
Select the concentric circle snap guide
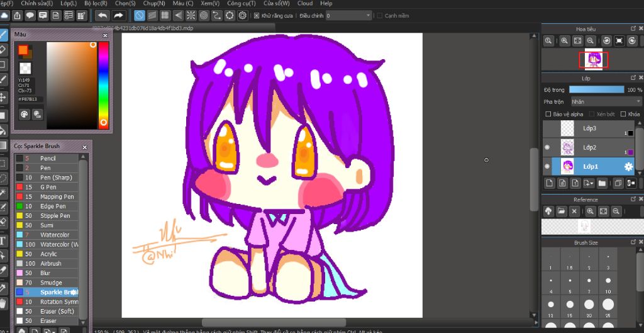204,16
